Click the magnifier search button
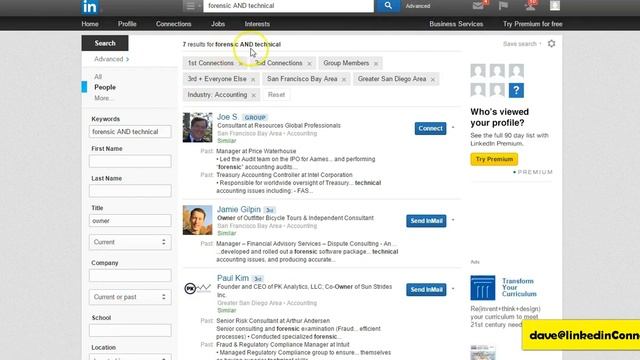This screenshot has height=360, width=640. 388,6
